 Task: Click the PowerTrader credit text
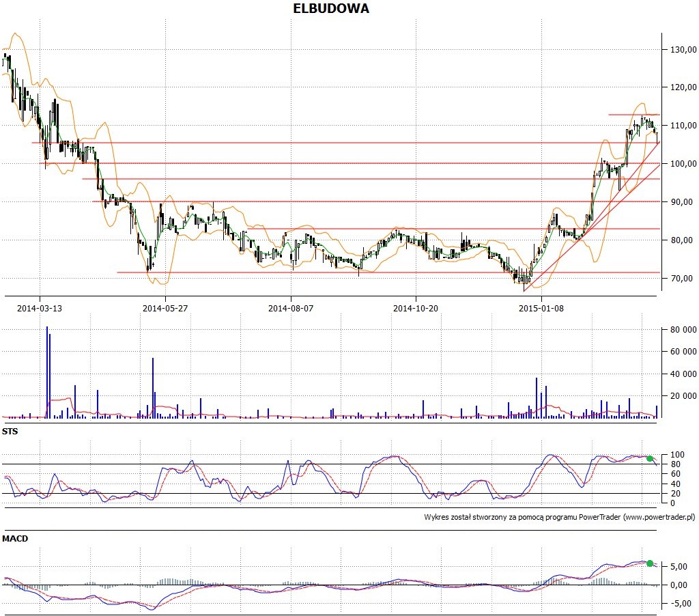tap(560, 517)
